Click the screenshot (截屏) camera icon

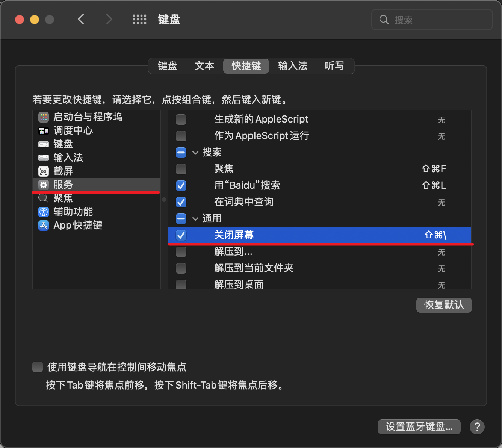click(44, 171)
